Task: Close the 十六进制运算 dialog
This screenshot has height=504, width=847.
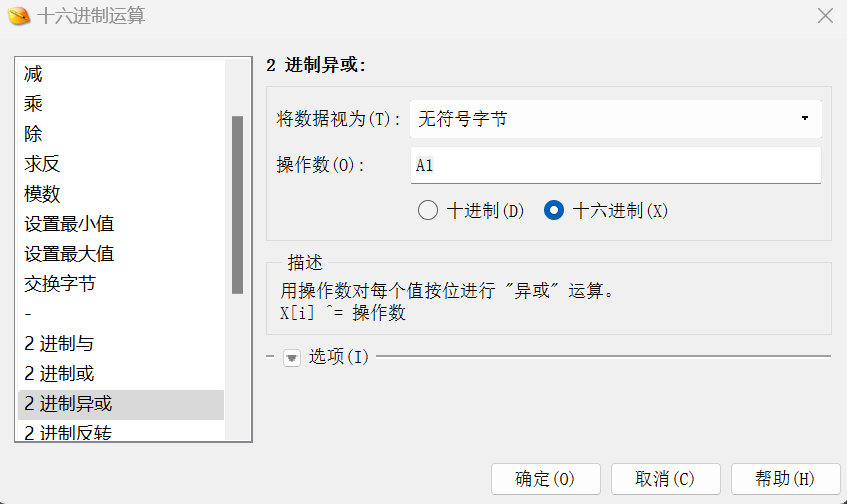Action: pyautogui.click(x=825, y=16)
